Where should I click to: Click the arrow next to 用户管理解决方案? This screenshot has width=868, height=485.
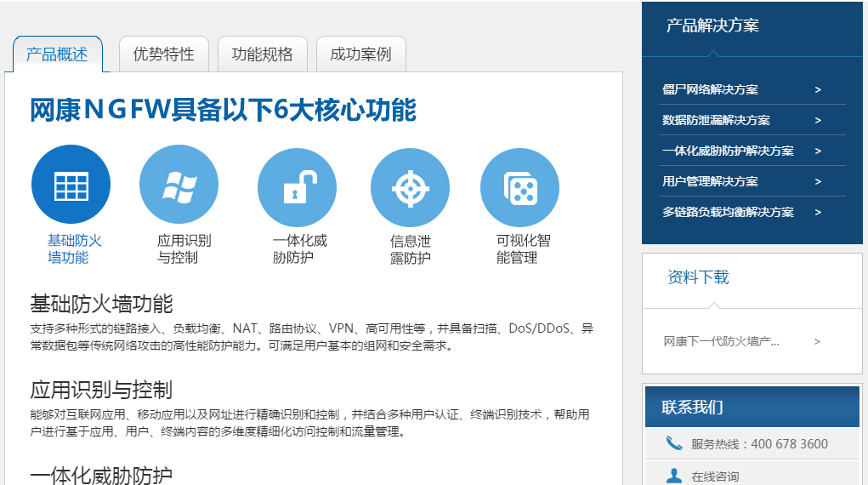pyautogui.click(x=818, y=182)
